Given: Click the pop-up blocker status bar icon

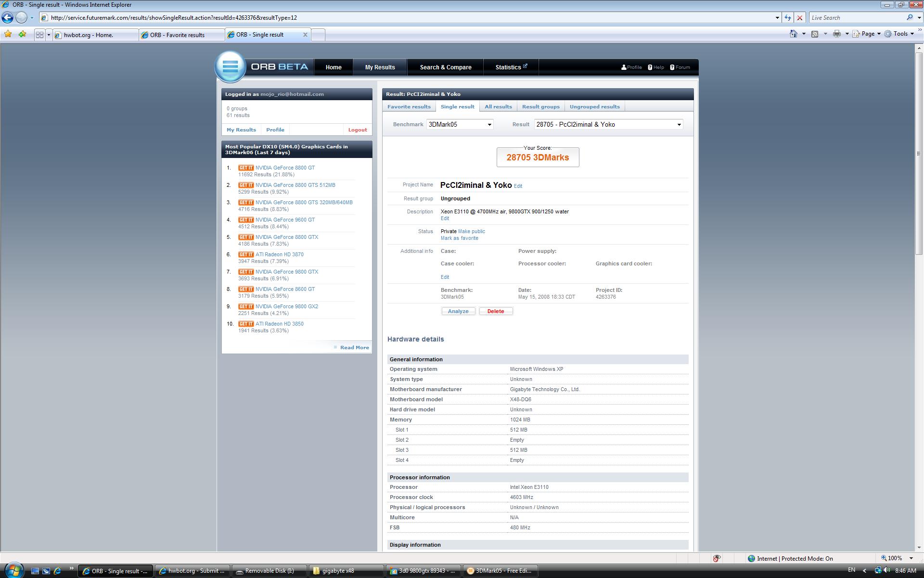Looking at the screenshot, I should click(x=717, y=558).
